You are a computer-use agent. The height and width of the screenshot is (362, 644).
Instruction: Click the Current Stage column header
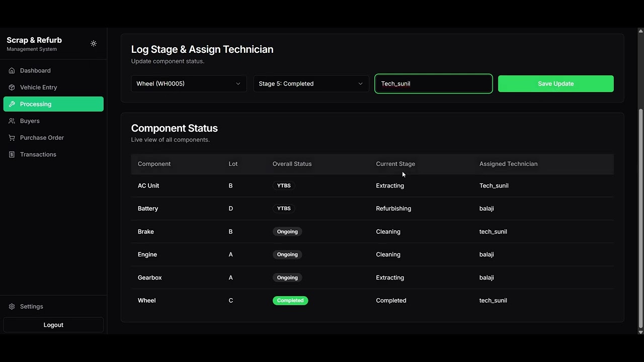[x=395, y=164]
